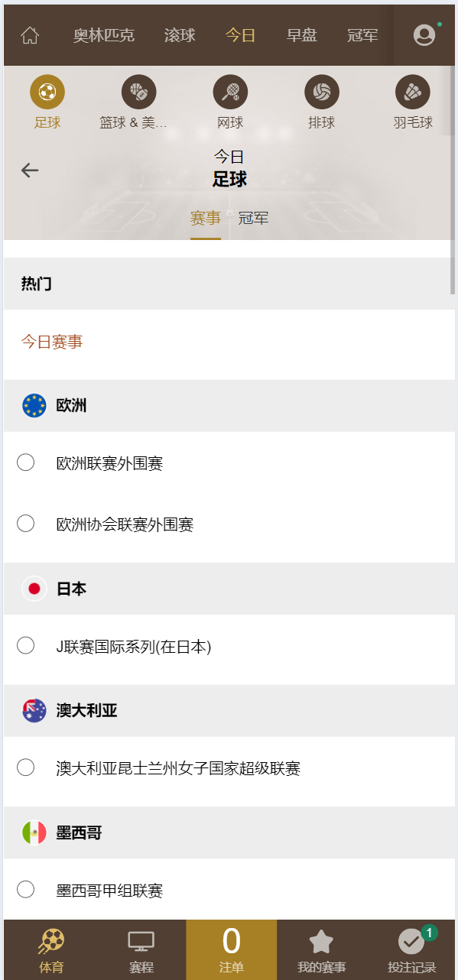The image size is (458, 980).
Task: Choose the 羽毛球 badminton shuttlecock icon
Action: pyautogui.click(x=413, y=92)
